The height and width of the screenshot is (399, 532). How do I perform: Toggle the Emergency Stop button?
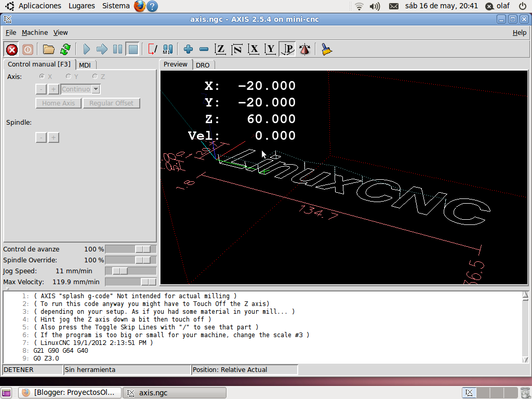click(12, 49)
